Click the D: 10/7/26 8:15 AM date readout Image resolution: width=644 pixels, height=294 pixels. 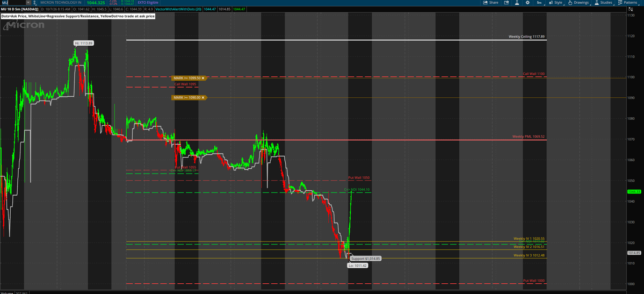point(55,9)
